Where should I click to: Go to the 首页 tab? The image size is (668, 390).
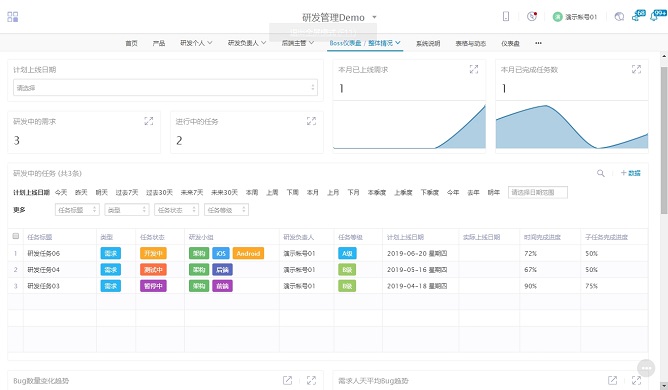pyautogui.click(x=131, y=43)
